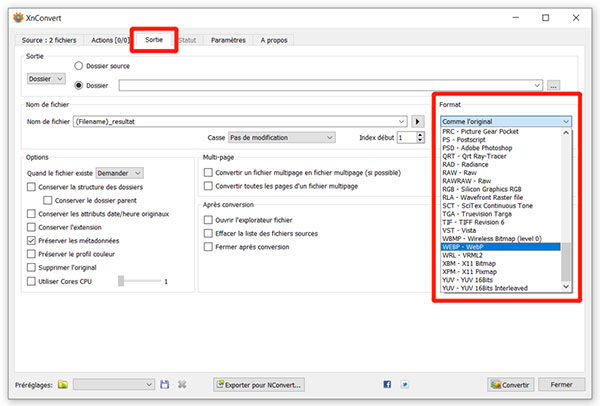Check Effacer la liste des fichiers sources
Screen dimensions: 600x406
tap(208, 233)
